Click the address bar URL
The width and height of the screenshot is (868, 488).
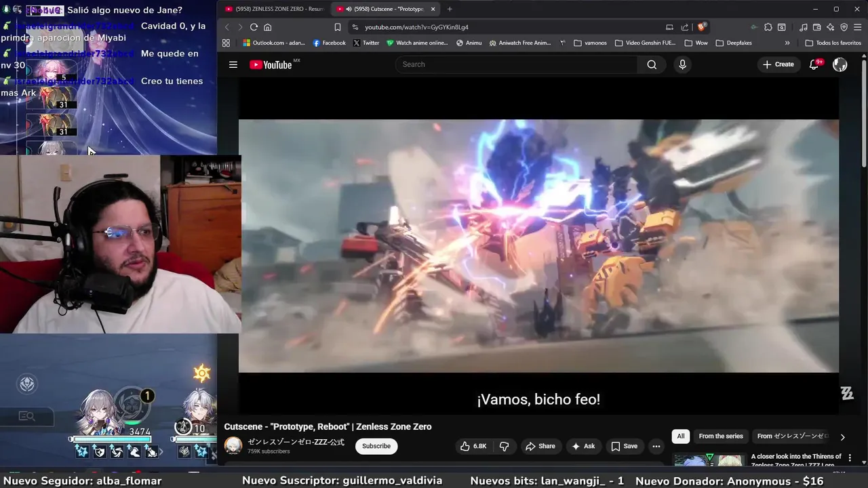pyautogui.click(x=416, y=27)
